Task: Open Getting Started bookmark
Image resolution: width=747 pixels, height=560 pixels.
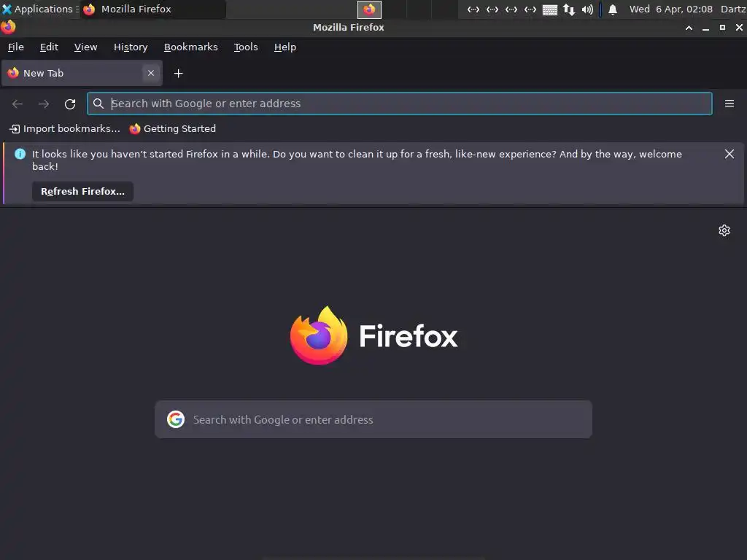Action: pos(172,128)
